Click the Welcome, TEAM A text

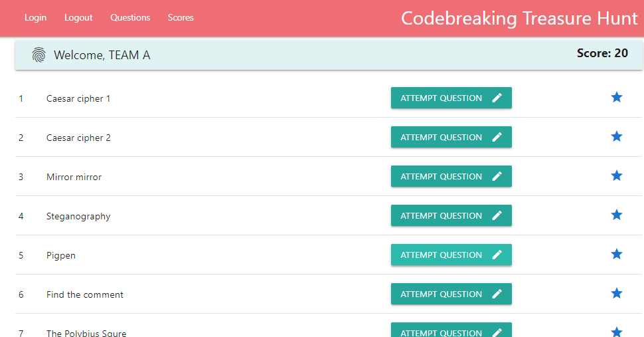[102, 55]
